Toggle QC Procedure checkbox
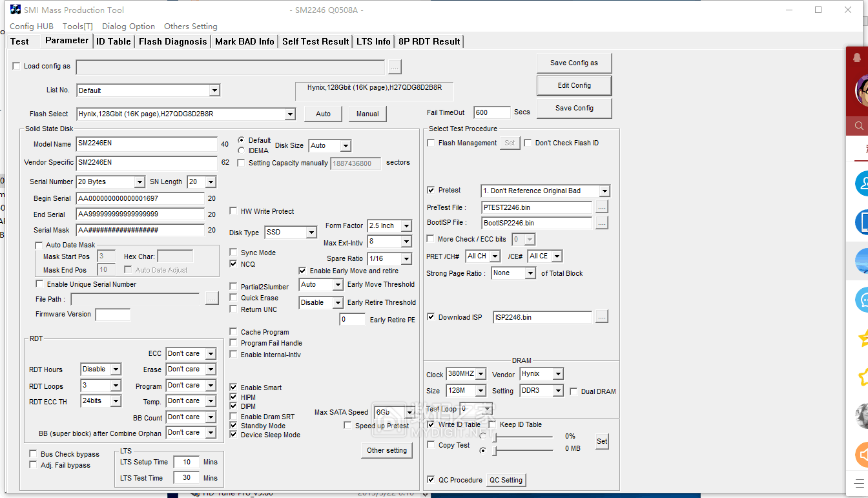868x498 pixels. (x=431, y=480)
